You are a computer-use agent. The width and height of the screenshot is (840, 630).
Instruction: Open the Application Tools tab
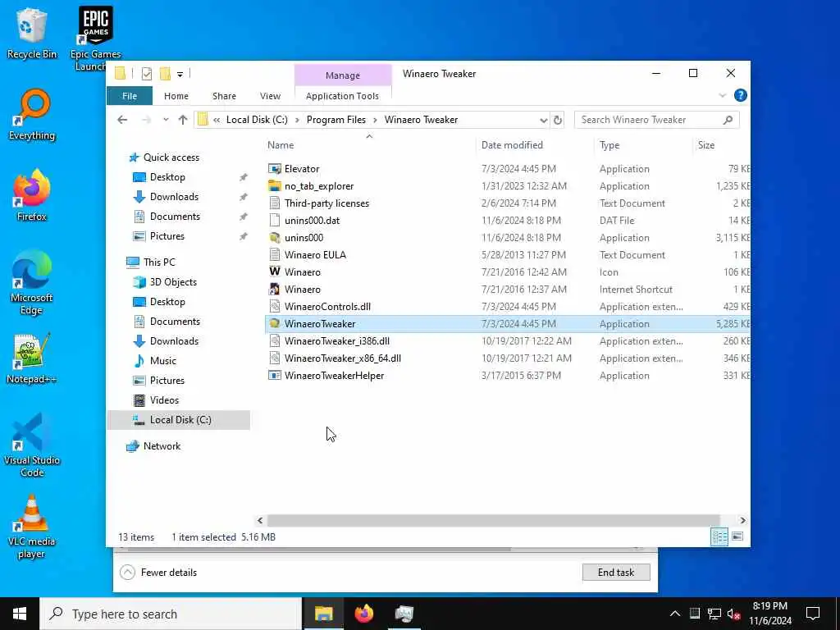pyautogui.click(x=342, y=96)
